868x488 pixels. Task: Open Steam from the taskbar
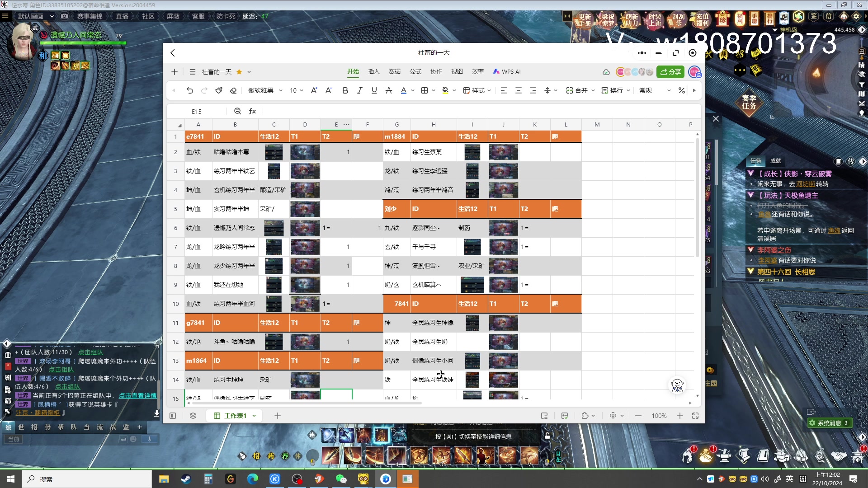(186, 479)
